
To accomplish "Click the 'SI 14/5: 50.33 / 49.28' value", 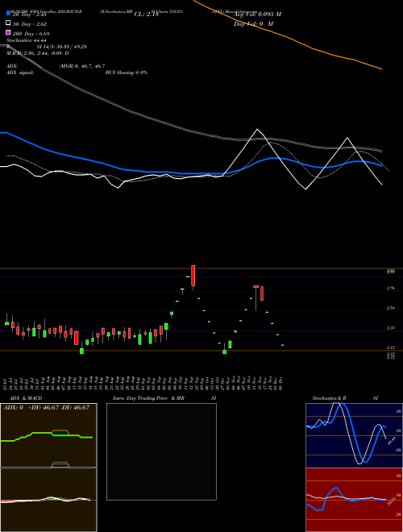I will pos(61,47).
